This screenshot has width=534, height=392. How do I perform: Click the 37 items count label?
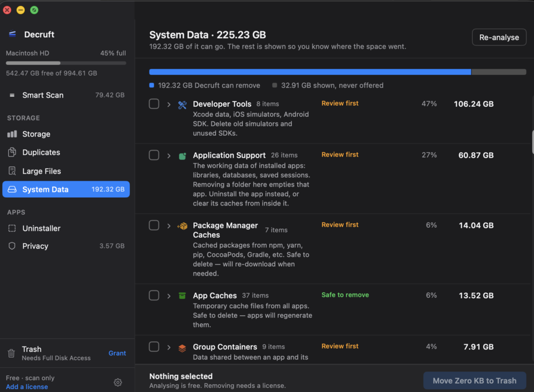click(255, 295)
